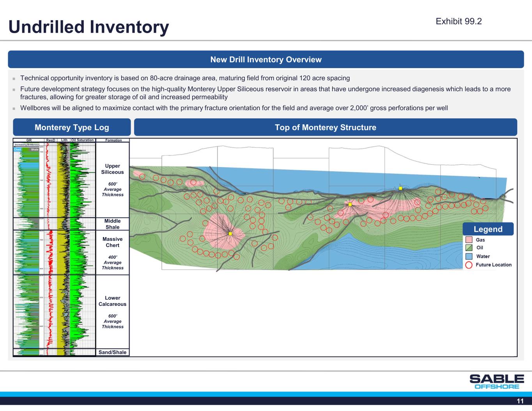Click the Upper Siliceous formation label
532x411 pixels.
pyautogui.click(x=113, y=169)
